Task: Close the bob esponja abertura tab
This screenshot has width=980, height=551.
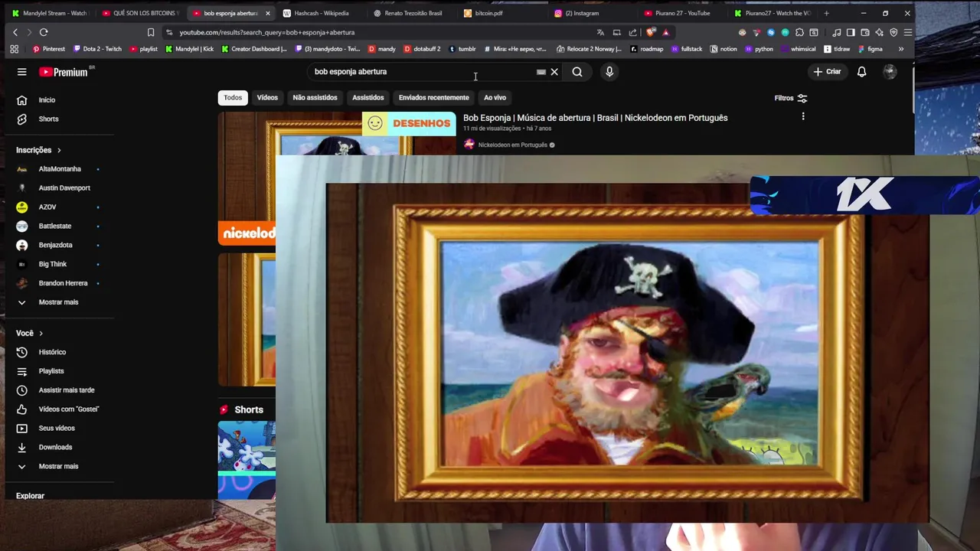Action: (x=267, y=13)
